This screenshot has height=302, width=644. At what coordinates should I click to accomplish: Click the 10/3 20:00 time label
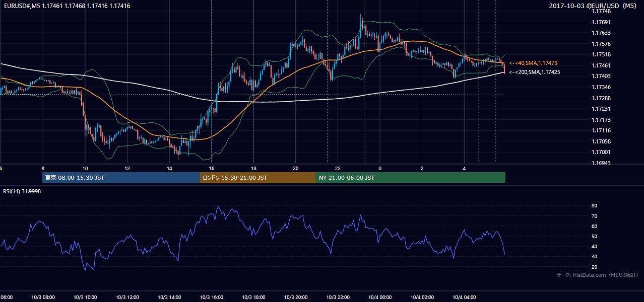296,297
